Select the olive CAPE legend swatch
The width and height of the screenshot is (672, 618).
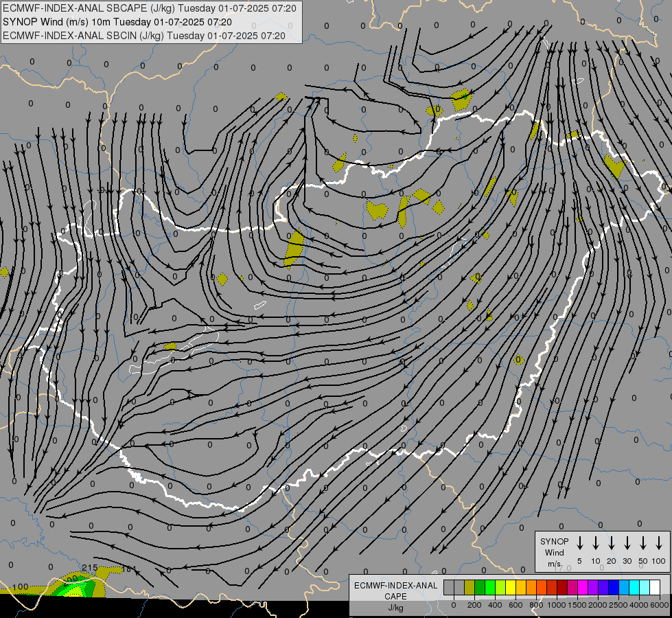[x=470, y=587]
